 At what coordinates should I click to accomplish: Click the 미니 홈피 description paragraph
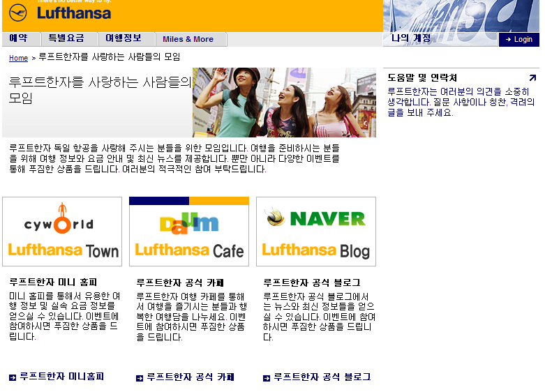[x=65, y=316]
